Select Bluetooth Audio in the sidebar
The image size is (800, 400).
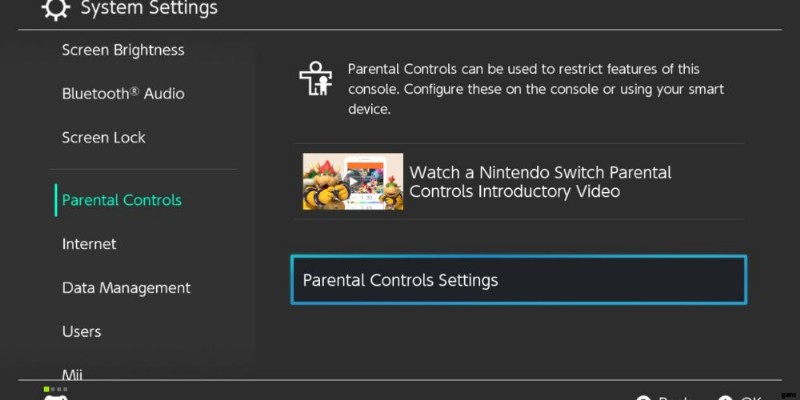click(x=123, y=94)
